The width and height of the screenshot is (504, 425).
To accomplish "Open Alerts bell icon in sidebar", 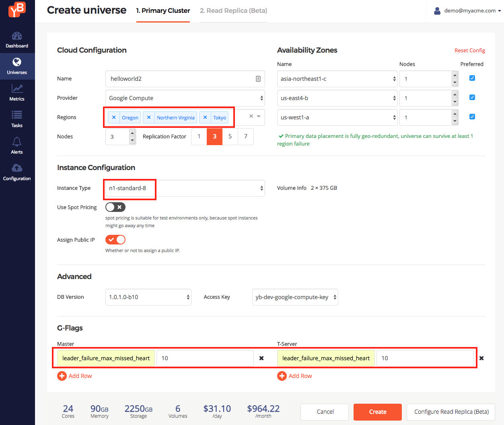I will point(17,142).
